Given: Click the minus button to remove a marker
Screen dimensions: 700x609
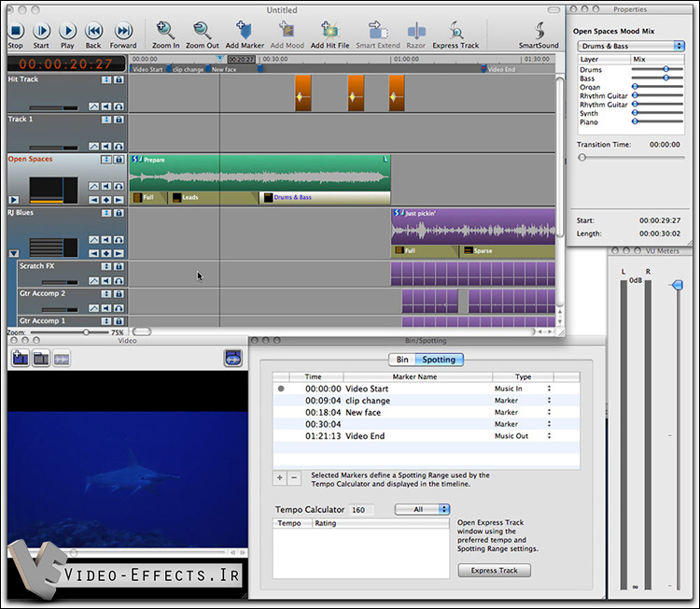Looking at the screenshot, I should tap(294, 478).
